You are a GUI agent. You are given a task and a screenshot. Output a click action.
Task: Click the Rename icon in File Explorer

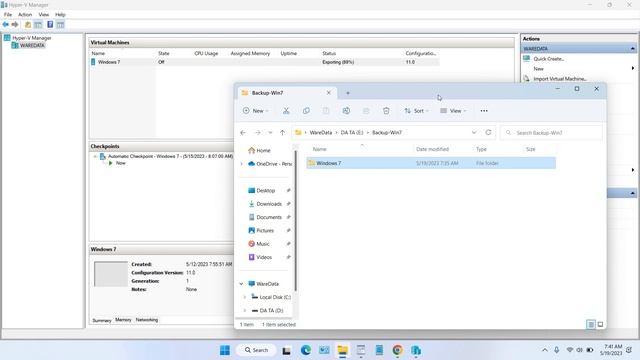tap(346, 111)
